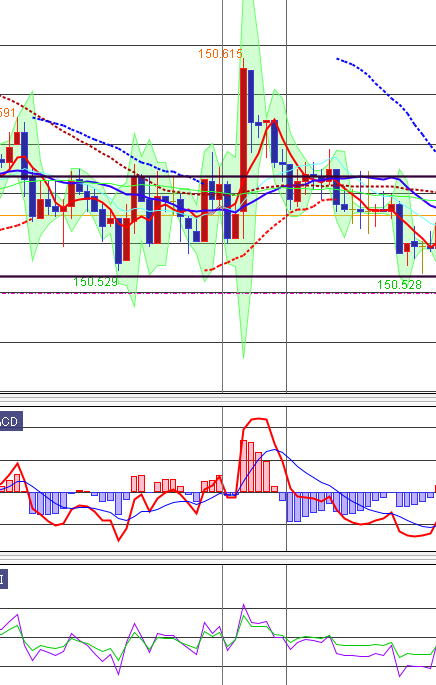Click the tall red candlestick below 150.615
436x685 pixels.
coord(243,140)
